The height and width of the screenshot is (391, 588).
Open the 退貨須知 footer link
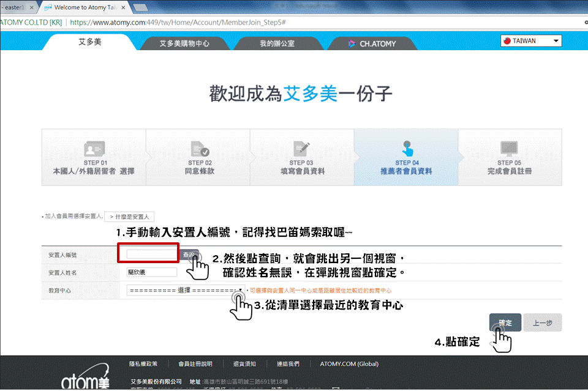pyautogui.click(x=244, y=363)
